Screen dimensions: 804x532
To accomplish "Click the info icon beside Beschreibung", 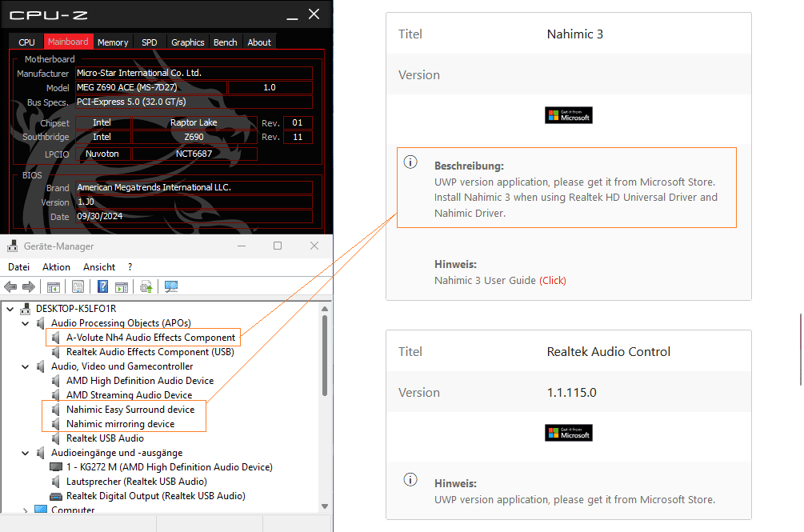I will coord(410,162).
